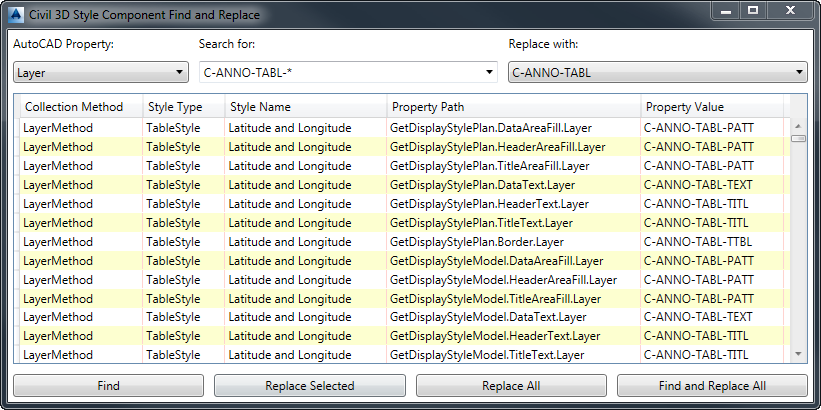Screen dimensions: 821x410
Task: Click the Find button
Action: 108,386
